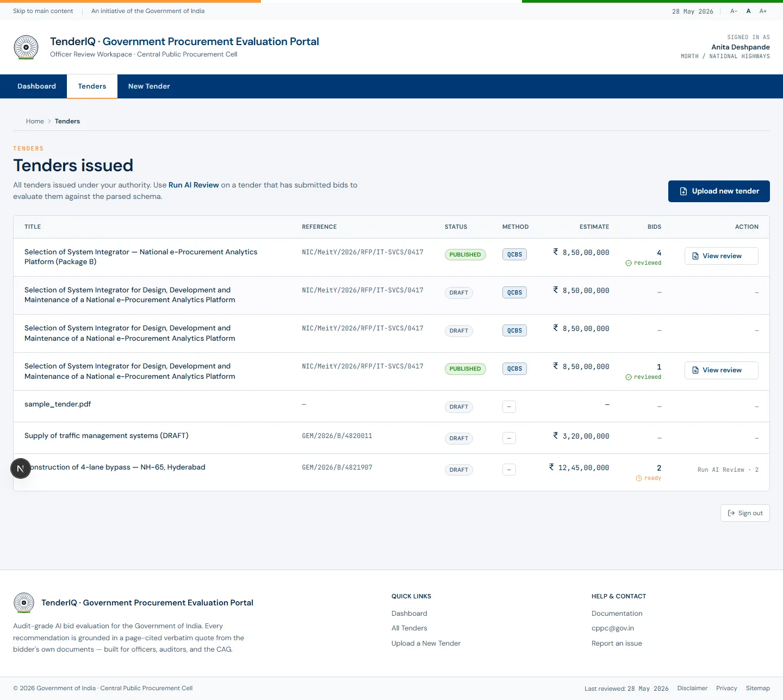Click empty method badge in sample_tender.pdf row
The width and height of the screenshot is (783, 700).
pos(509,407)
